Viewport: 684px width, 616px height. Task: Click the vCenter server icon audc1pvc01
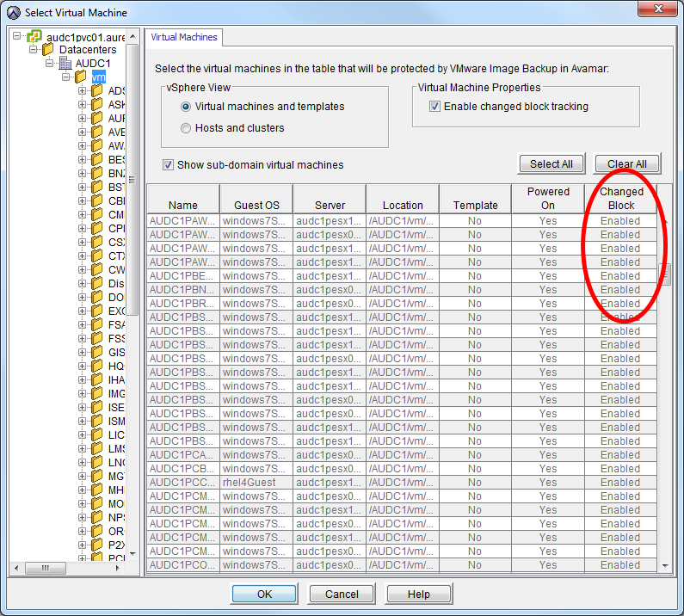(34, 36)
